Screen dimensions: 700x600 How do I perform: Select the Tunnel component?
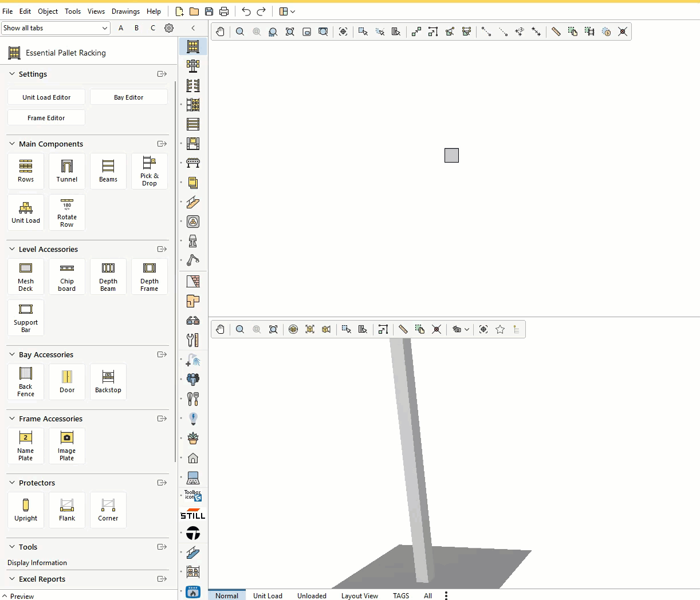coord(67,171)
